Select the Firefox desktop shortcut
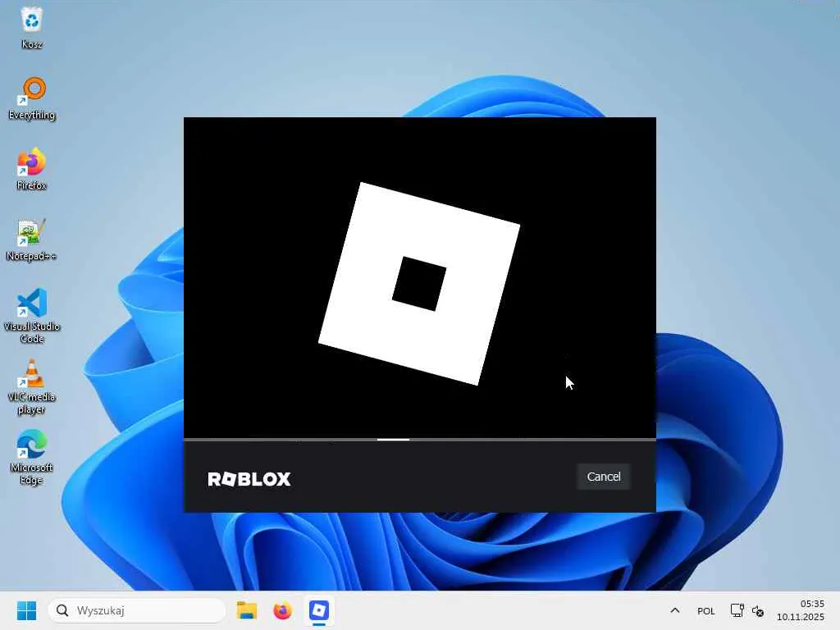Screen dimensions: 840x630 (32, 169)
